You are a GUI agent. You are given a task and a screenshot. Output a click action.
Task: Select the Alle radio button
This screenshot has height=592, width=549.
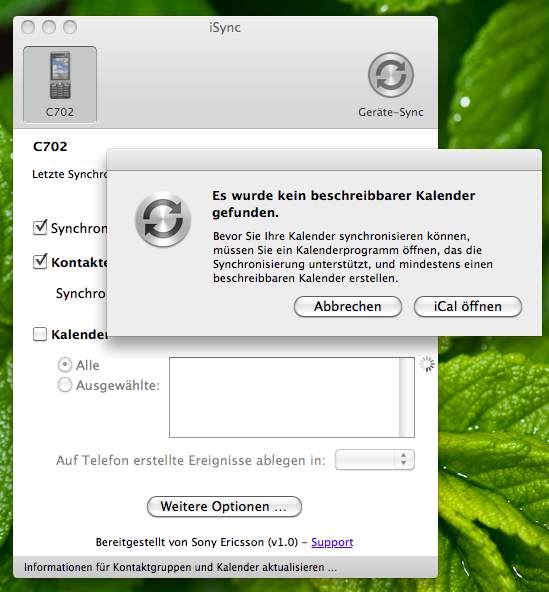pyautogui.click(x=65, y=365)
